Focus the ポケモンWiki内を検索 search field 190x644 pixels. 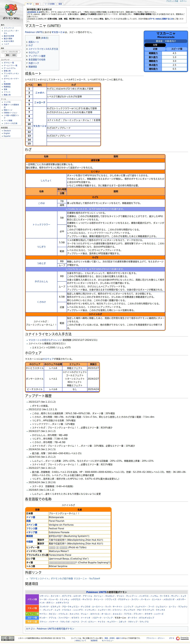tap(11, 52)
